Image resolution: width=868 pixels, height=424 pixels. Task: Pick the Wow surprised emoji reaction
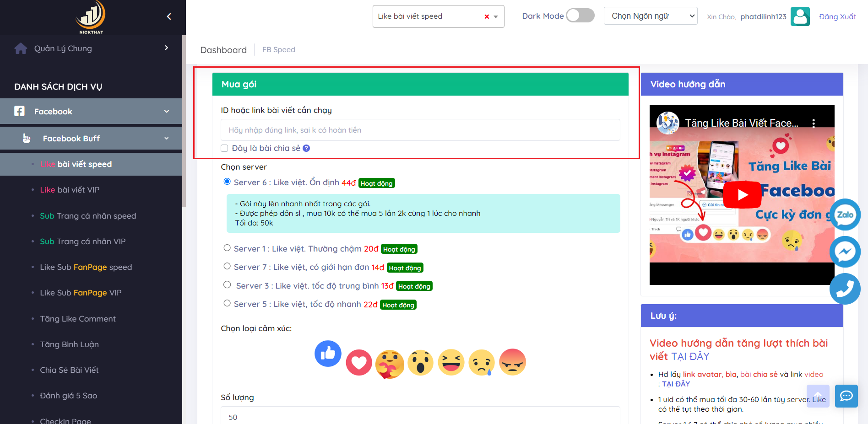click(420, 363)
